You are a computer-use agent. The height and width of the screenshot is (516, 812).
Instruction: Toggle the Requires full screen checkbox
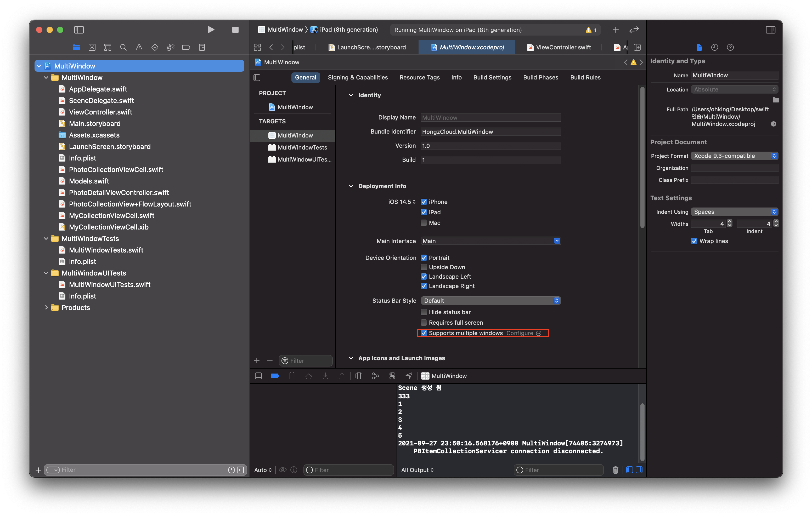[424, 323]
